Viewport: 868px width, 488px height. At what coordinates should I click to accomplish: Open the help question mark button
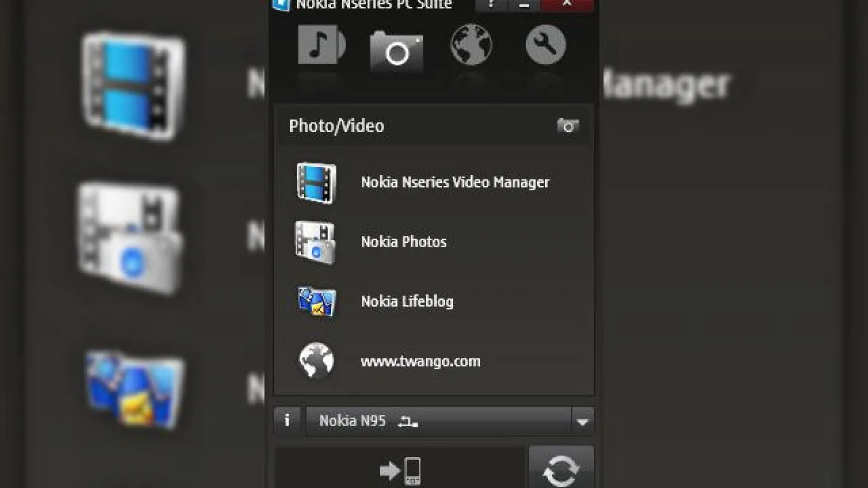[x=491, y=4]
